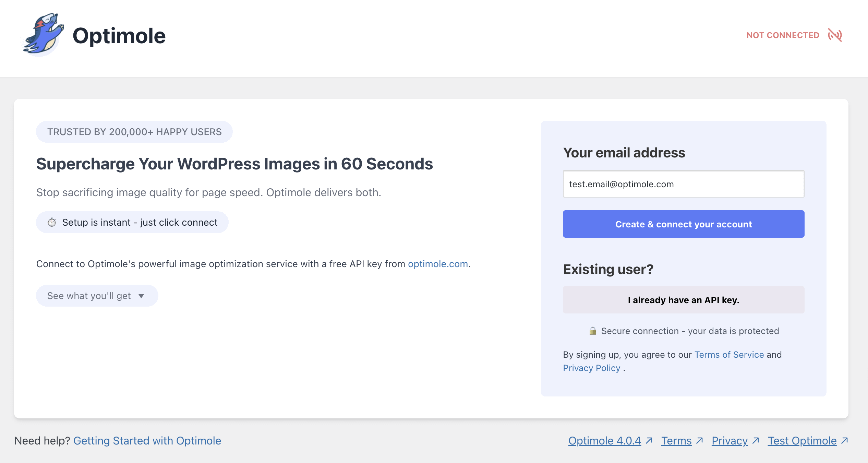Viewport: 868px width, 463px height.
Task: Focus the email address input field
Action: 683,184
